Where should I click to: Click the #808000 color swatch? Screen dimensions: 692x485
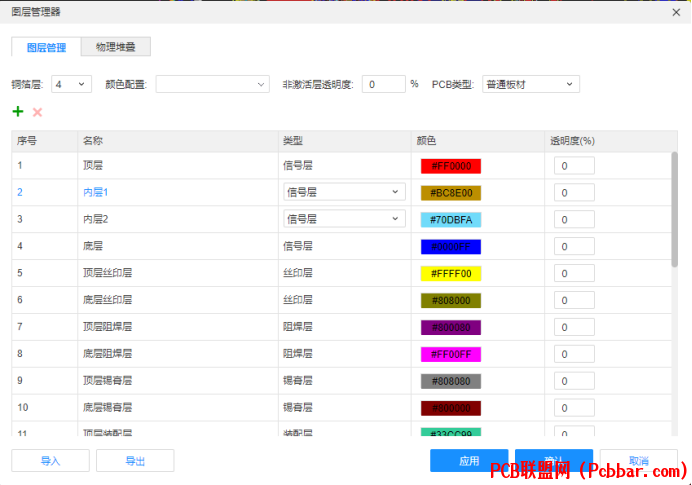(x=451, y=301)
